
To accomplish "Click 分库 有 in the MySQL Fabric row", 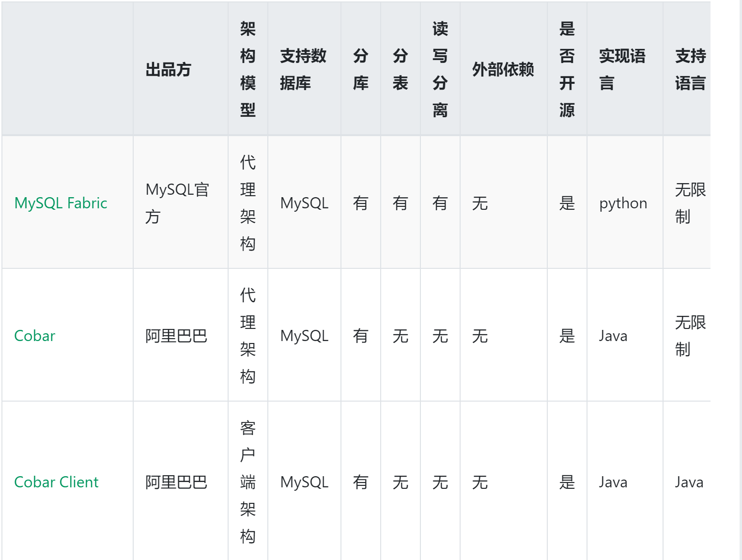I will (x=361, y=203).
